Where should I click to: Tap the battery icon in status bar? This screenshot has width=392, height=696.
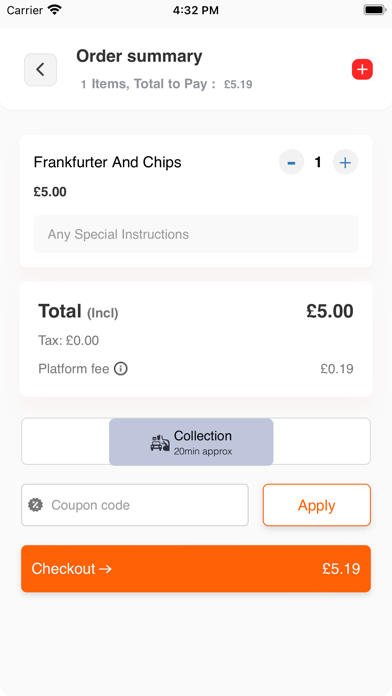(x=375, y=10)
